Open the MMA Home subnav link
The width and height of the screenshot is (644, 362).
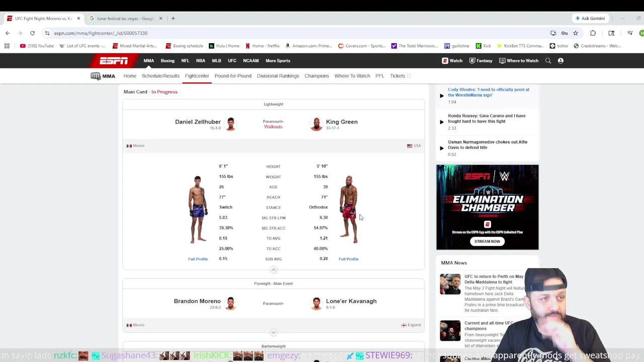130,76
